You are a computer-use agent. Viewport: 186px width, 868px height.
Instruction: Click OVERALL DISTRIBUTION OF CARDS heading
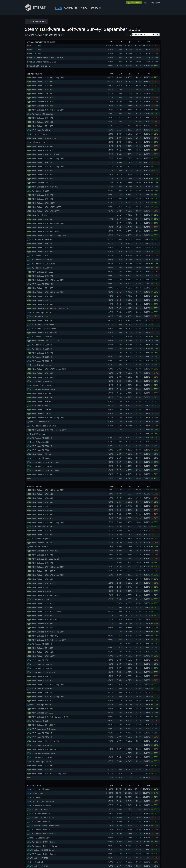41,42
